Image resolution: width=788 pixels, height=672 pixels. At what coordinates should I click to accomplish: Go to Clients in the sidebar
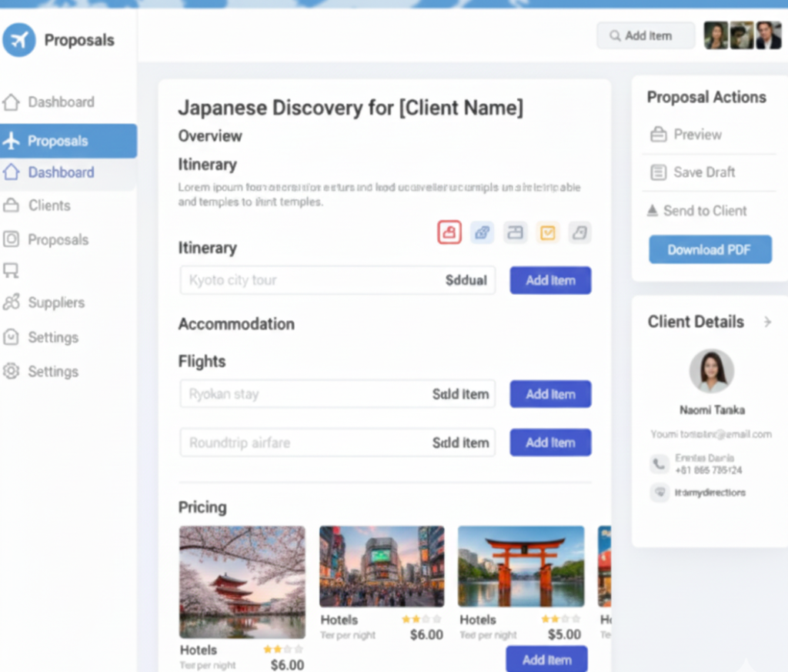click(x=49, y=206)
